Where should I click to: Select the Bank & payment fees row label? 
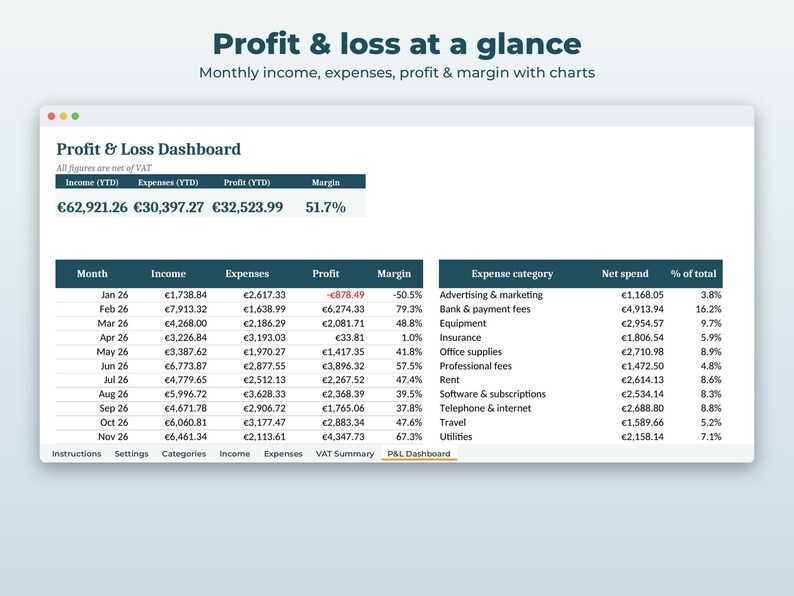point(485,309)
